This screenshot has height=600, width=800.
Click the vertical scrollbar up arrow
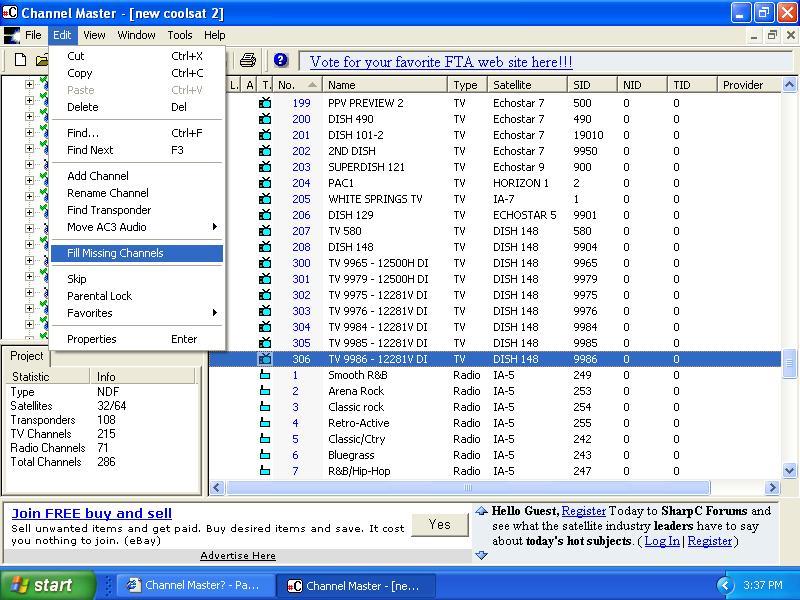pos(789,85)
